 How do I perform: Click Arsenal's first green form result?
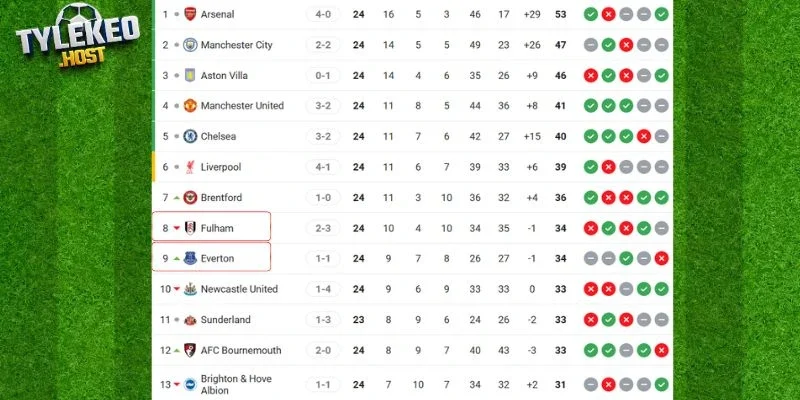click(x=591, y=15)
